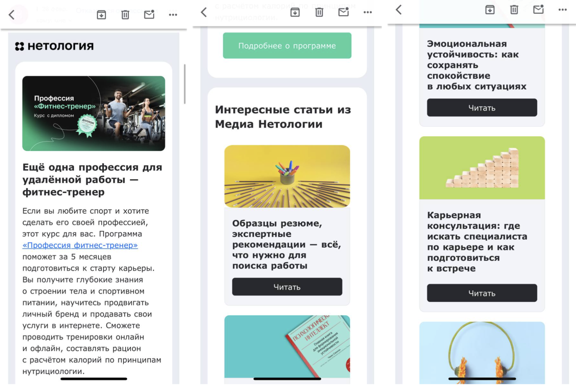This screenshot has height=392, width=576.
Task: Archive the email on the fitness-trainer course screen
Action: pyautogui.click(x=101, y=15)
